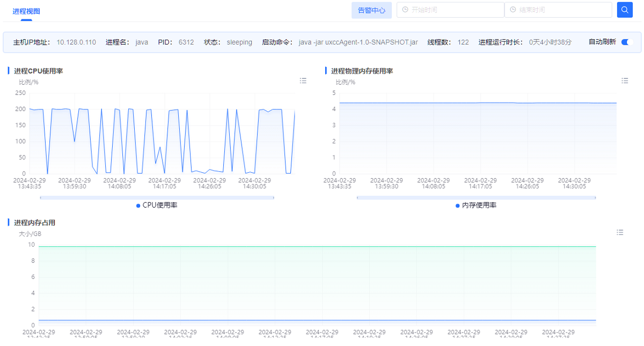Image resolution: width=644 pixels, height=346 pixels.
Task: Turn off the 自动刷新 switch
Action: (x=626, y=42)
